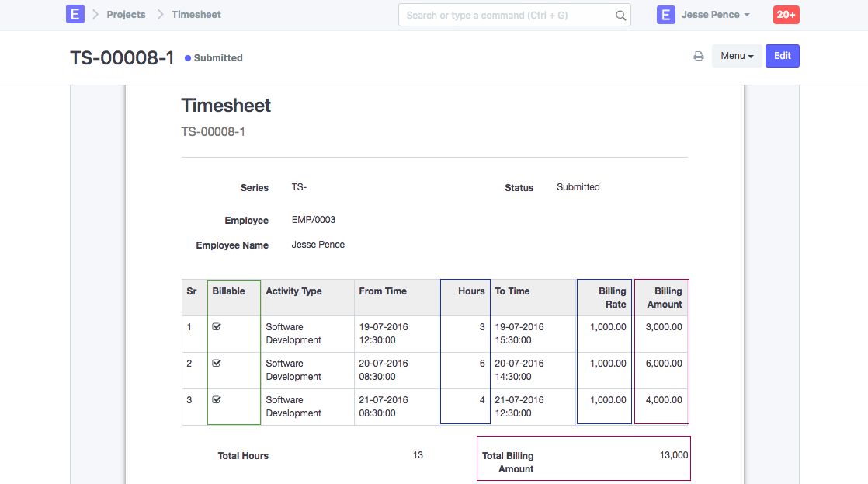Click the blue Submitted status dot
The image size is (868, 484).
pos(188,58)
